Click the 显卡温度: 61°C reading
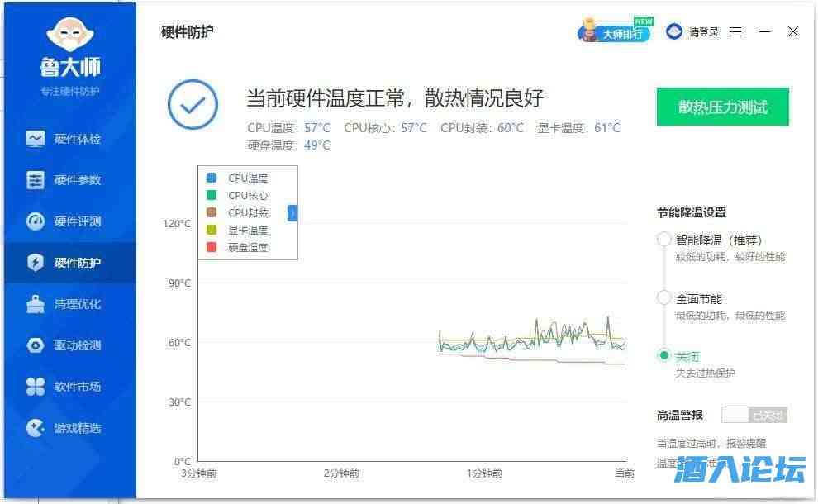Image resolution: width=818 pixels, height=504 pixels. coord(579,128)
